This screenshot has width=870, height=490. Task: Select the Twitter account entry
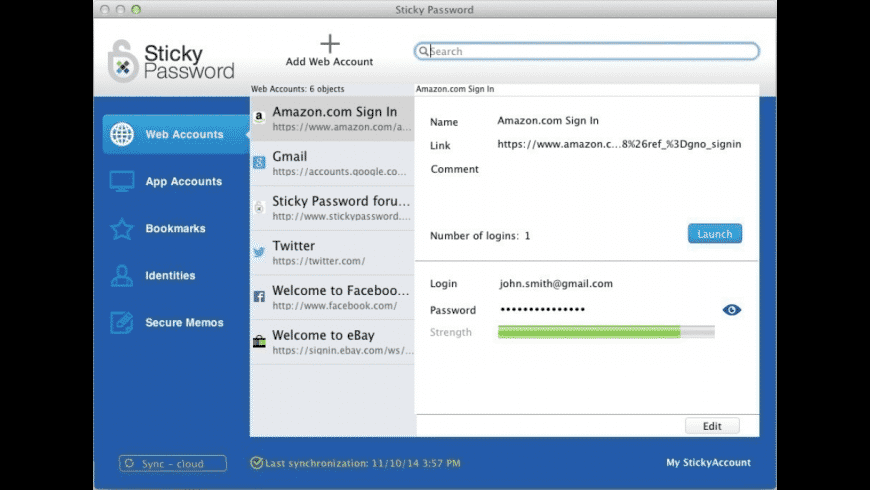[332, 252]
